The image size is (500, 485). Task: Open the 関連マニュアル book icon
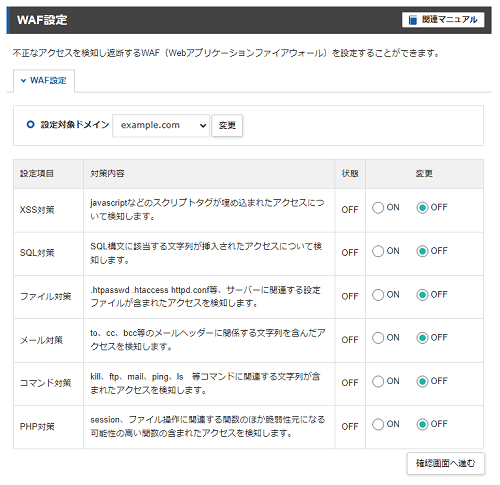[x=413, y=20]
